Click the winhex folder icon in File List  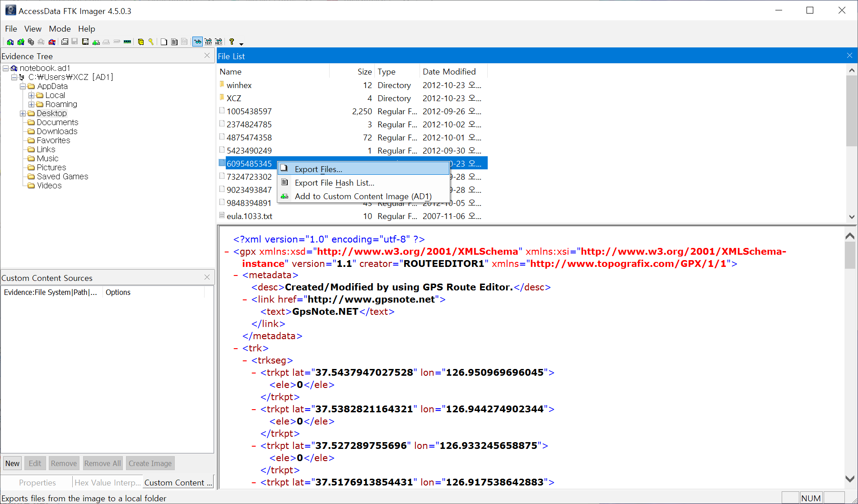[222, 84]
